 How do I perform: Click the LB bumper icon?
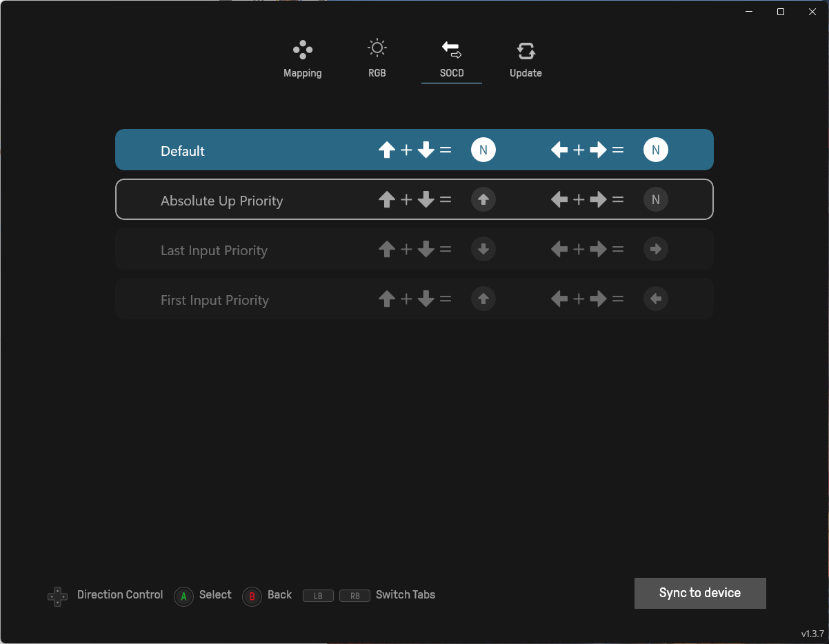pyautogui.click(x=318, y=596)
